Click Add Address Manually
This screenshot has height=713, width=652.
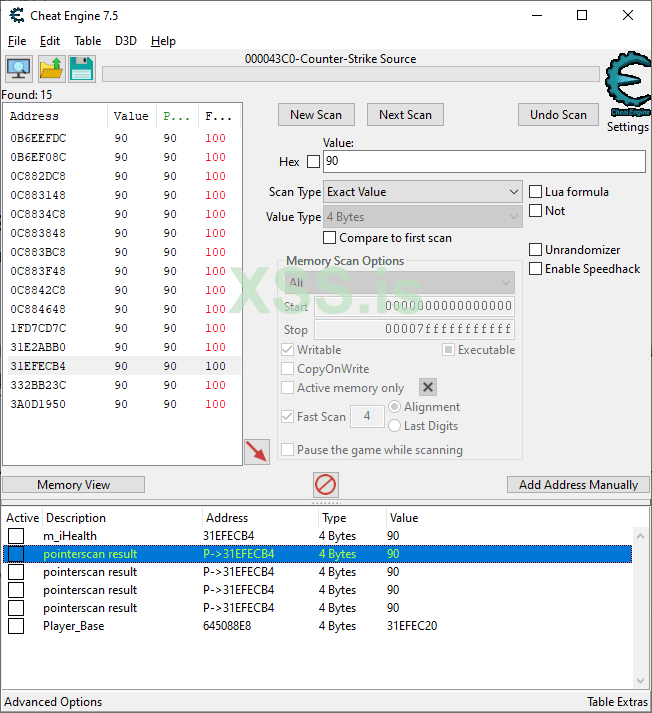pos(578,485)
